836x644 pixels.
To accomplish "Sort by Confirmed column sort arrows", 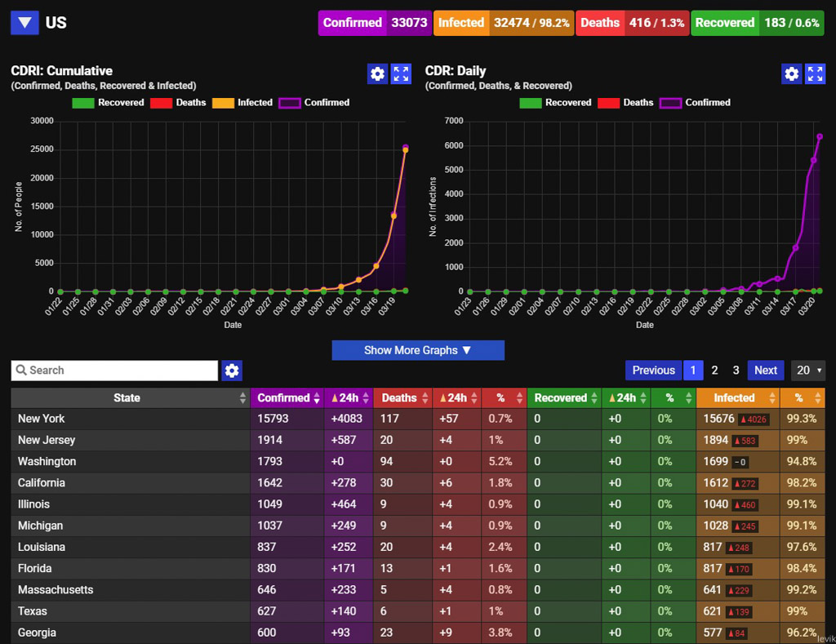I will point(317,398).
